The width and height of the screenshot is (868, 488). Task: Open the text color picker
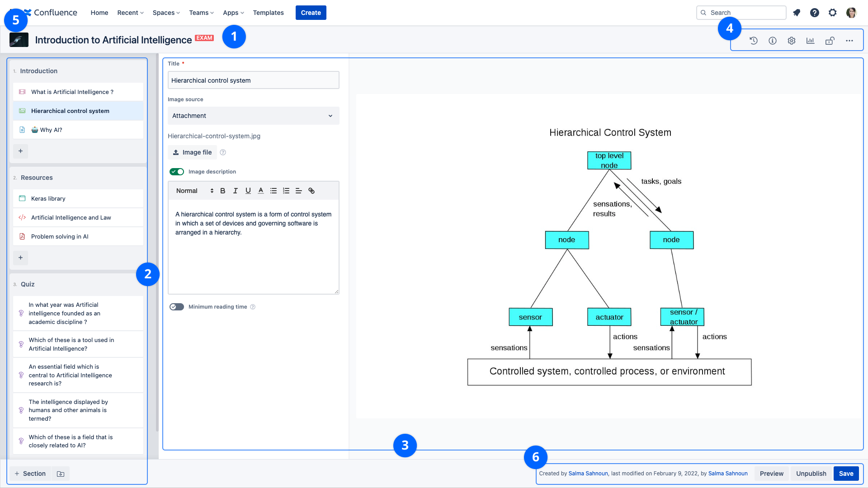click(x=261, y=191)
